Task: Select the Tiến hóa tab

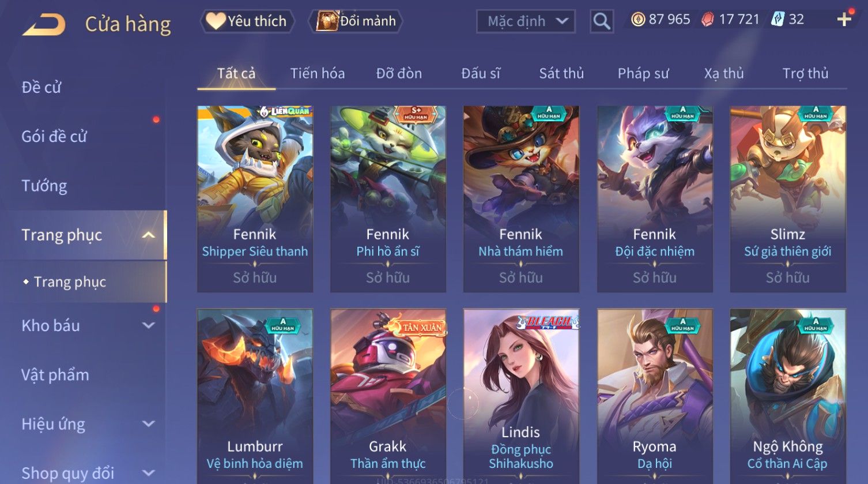Action: coord(318,73)
